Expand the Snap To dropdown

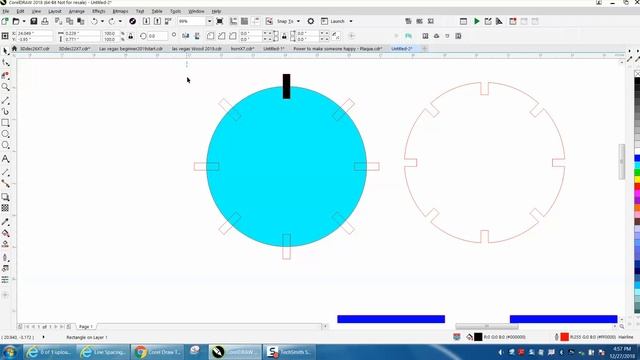tap(298, 21)
